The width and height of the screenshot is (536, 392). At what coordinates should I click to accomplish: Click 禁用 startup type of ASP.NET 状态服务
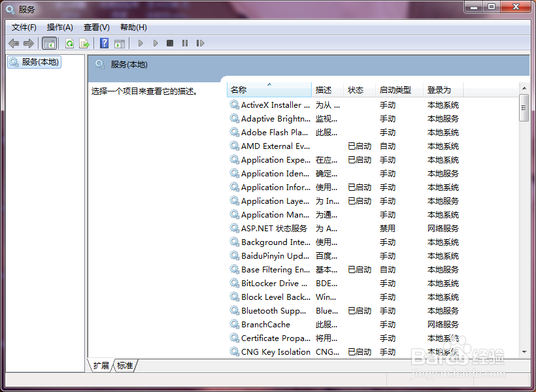pyautogui.click(x=388, y=228)
